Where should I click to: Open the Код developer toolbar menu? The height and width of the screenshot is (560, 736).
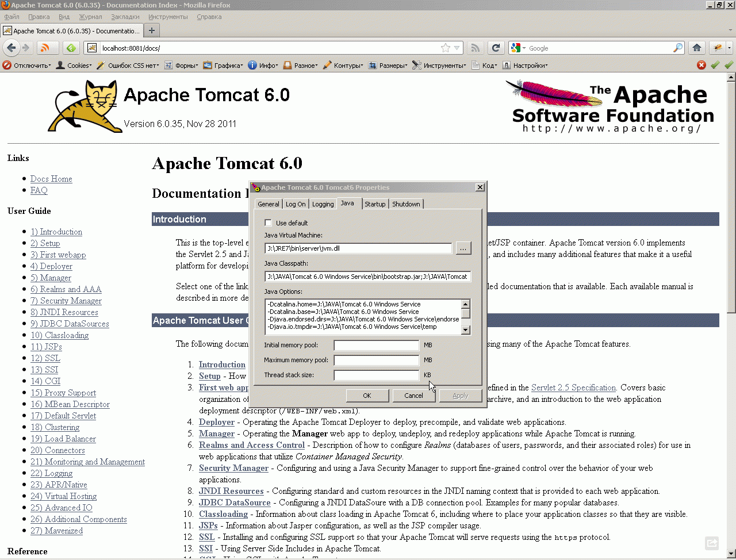tap(485, 66)
